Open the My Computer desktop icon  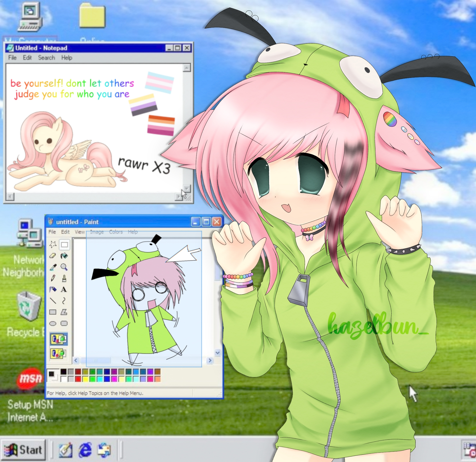[x=30, y=17]
